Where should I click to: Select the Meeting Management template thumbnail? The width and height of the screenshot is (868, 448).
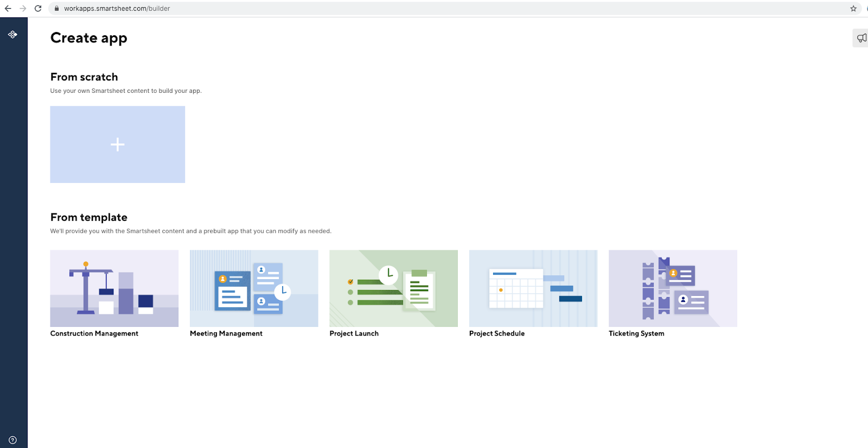pyautogui.click(x=254, y=288)
